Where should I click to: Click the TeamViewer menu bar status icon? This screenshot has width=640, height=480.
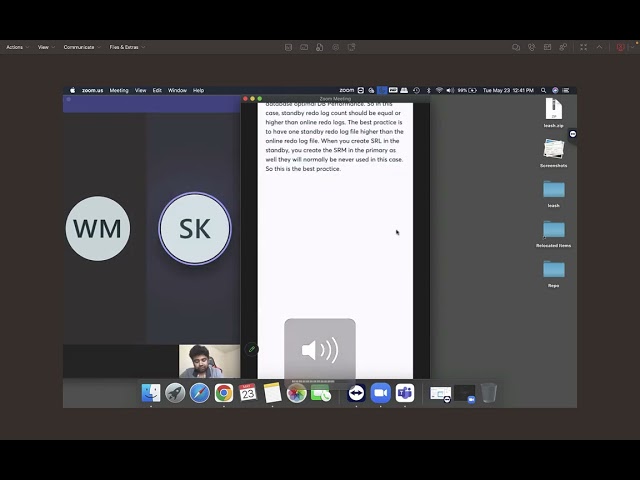tap(361, 90)
